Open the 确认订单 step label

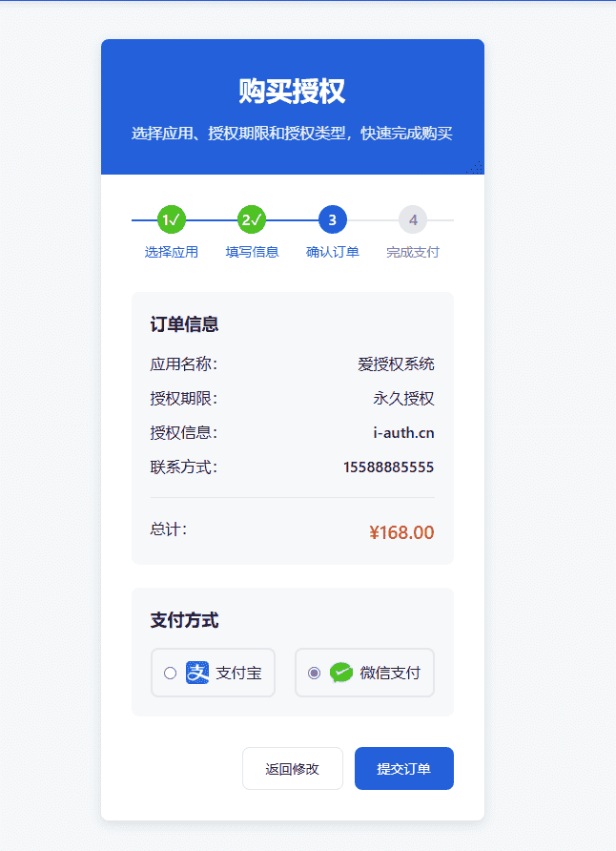tap(333, 253)
